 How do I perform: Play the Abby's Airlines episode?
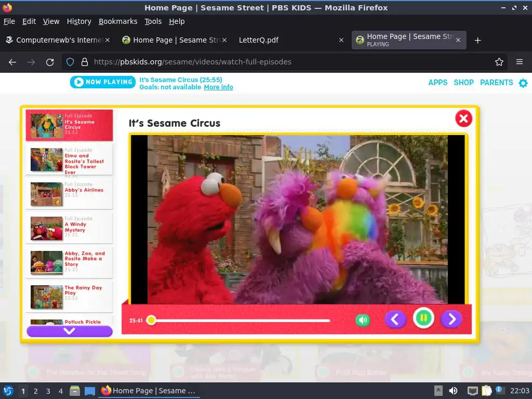(69, 194)
